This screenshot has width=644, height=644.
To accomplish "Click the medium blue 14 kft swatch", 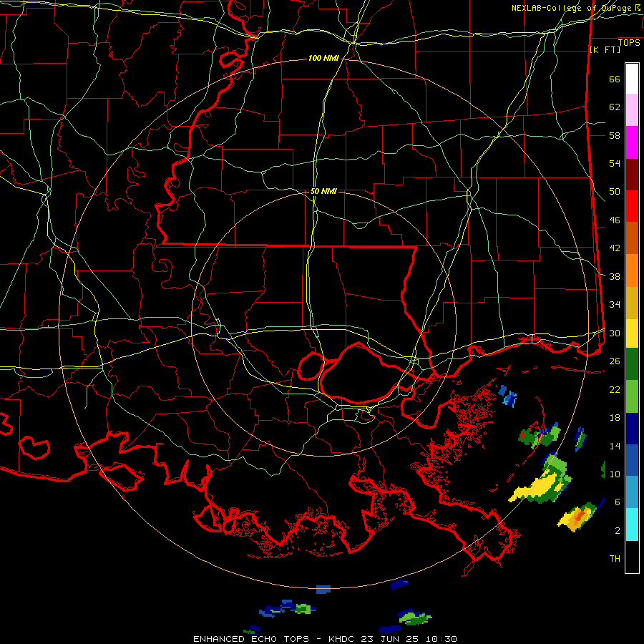I will click(x=632, y=460).
